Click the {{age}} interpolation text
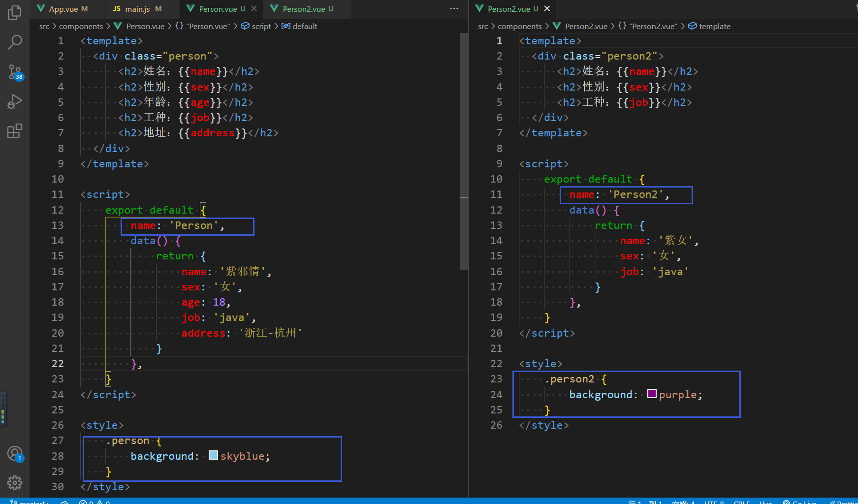 [x=200, y=102]
